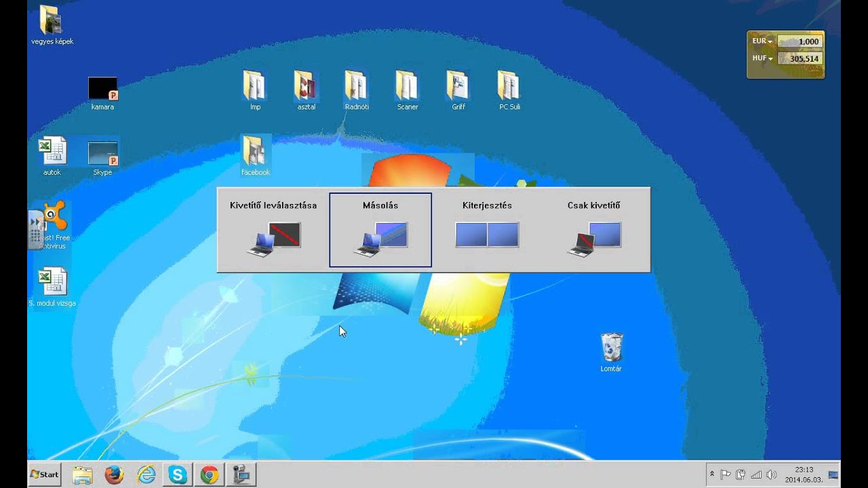Click the EUR value field 1,000
The image size is (868, 488).
click(x=799, y=41)
